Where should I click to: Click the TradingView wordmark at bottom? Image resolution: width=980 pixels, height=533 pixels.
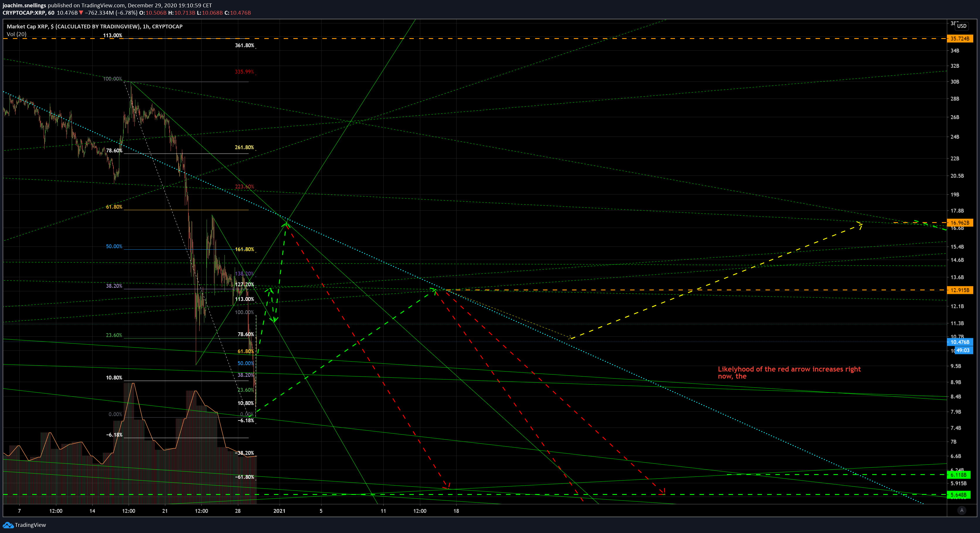[x=30, y=525]
